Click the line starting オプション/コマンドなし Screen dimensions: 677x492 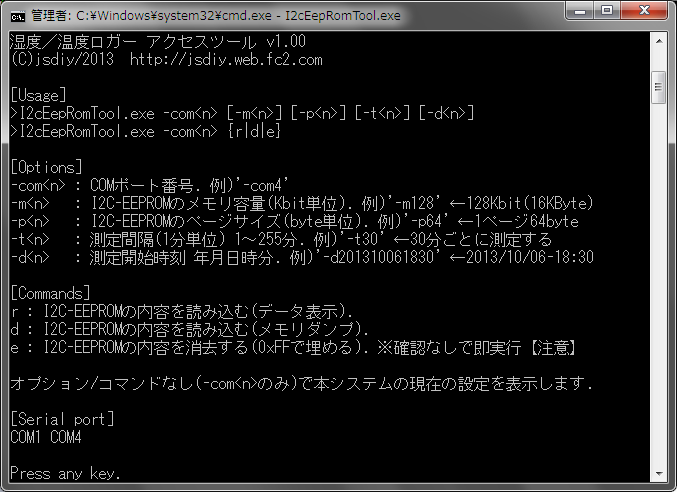(x=301, y=383)
